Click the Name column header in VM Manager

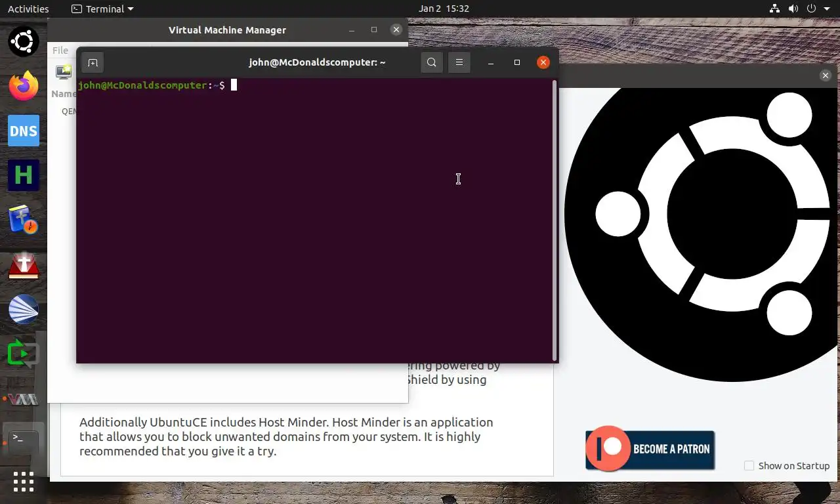click(x=64, y=94)
